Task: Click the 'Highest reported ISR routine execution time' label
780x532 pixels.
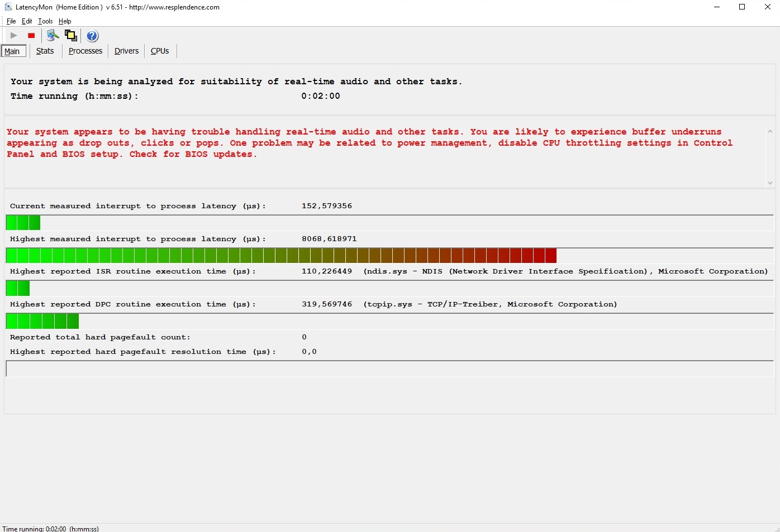Action: coord(133,271)
